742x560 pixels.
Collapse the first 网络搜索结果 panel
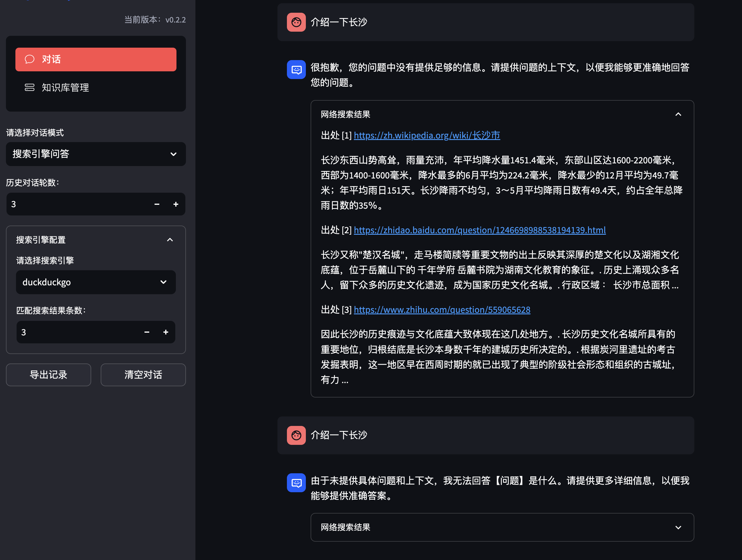point(679,114)
